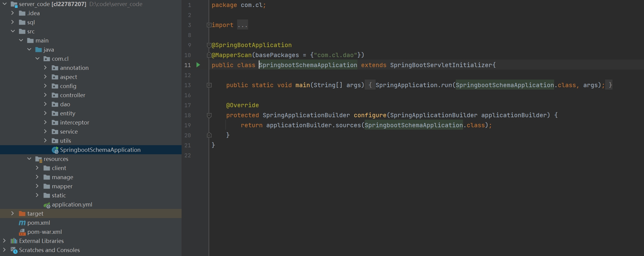The image size is (644, 256).
Task: Expand the controller package arrow
Action: pyautogui.click(x=45, y=95)
